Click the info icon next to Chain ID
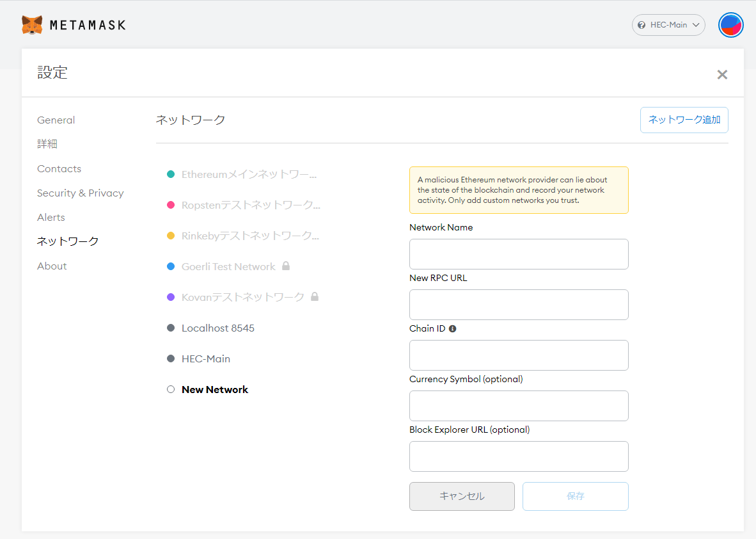This screenshot has width=756, height=539. click(x=453, y=328)
